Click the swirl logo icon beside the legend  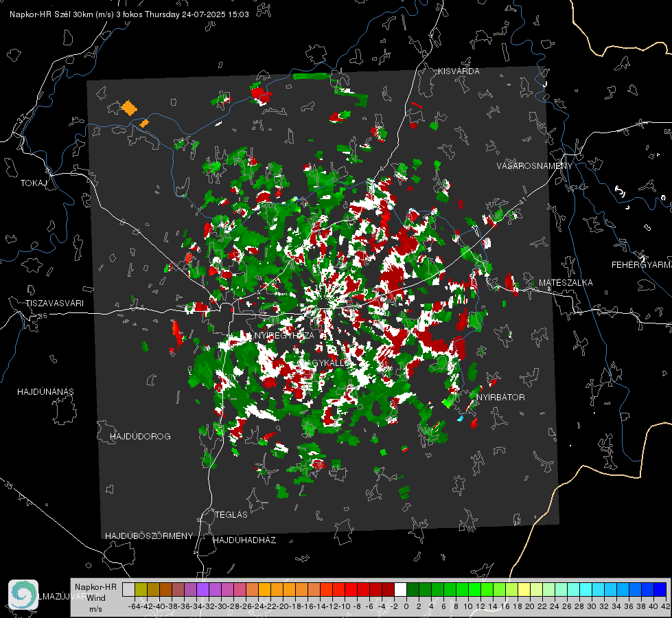[x=23, y=595]
